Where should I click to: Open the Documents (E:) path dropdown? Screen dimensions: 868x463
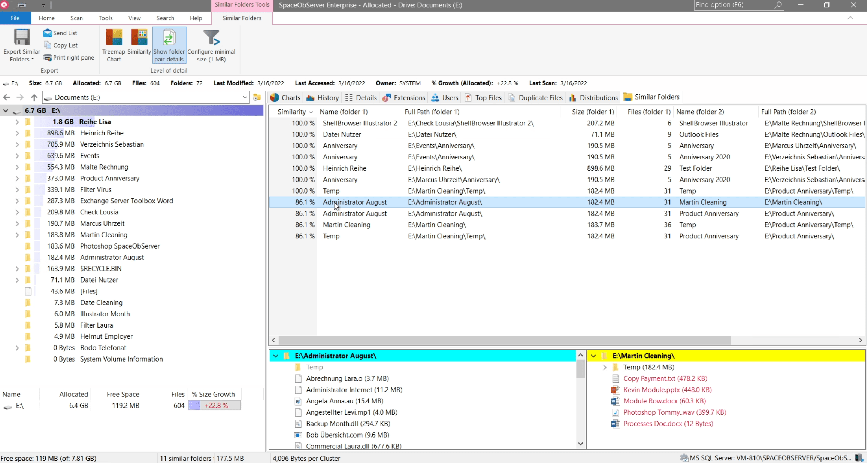tap(245, 97)
